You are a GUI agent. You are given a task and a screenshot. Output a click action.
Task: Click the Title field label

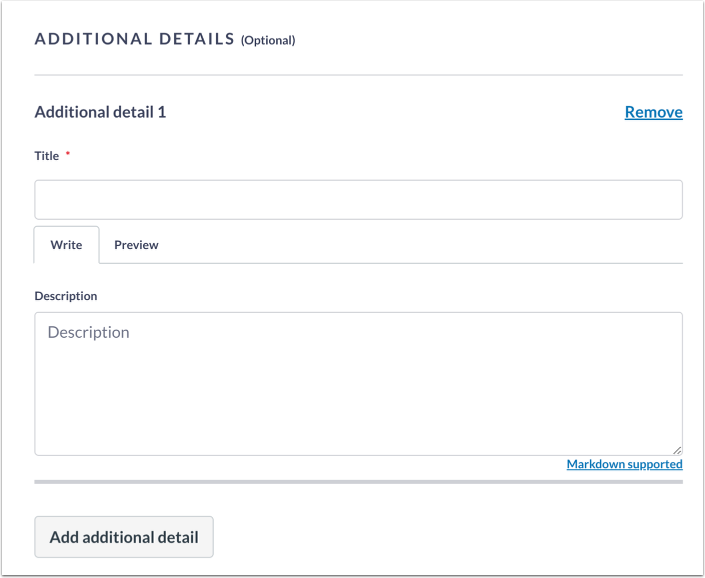click(x=47, y=156)
